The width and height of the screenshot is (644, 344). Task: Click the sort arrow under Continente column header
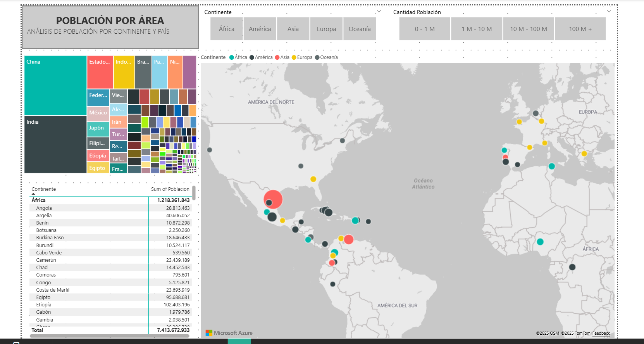coord(33,194)
